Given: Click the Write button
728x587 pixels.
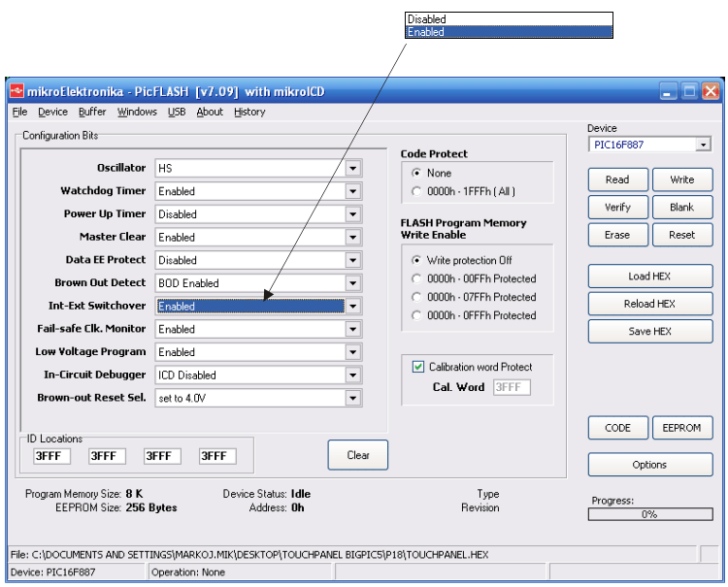Looking at the screenshot, I should (x=682, y=179).
